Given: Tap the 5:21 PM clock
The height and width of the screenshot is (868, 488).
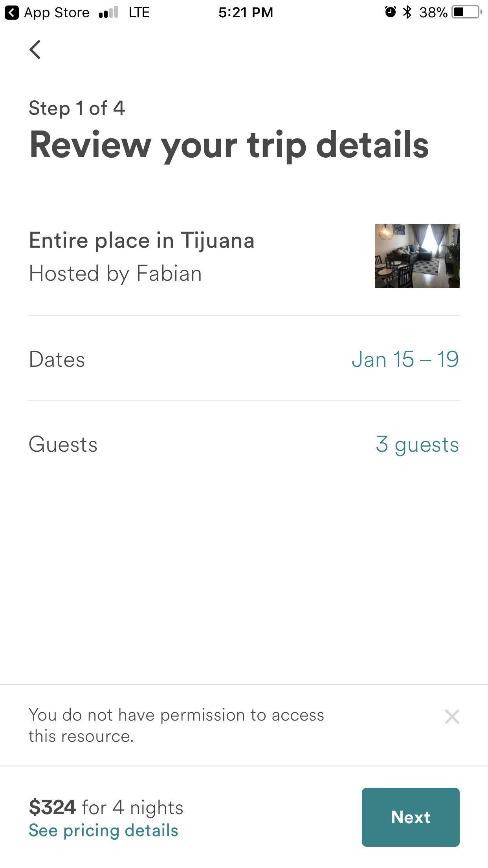Looking at the screenshot, I should [246, 13].
